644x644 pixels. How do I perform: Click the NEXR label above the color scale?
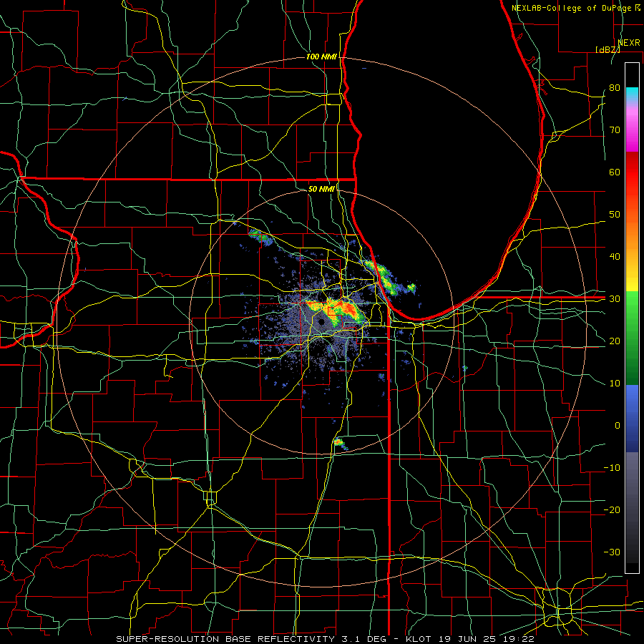(x=628, y=43)
